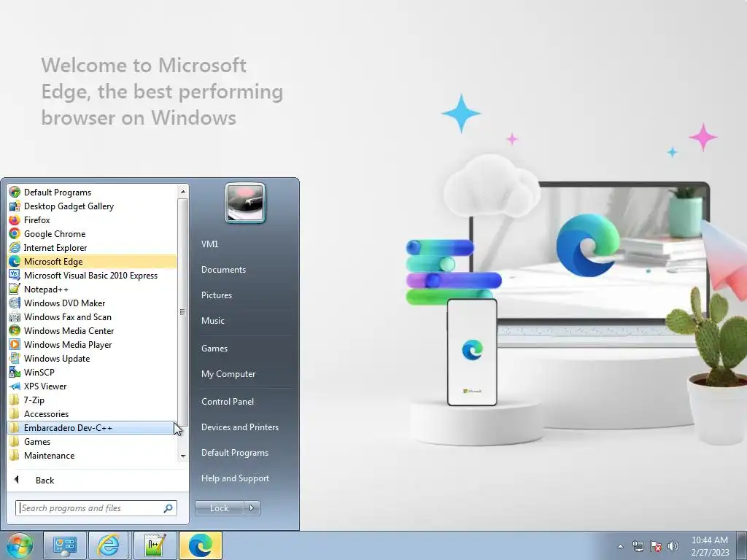Click the user account picture
747x560 pixels.
click(245, 203)
